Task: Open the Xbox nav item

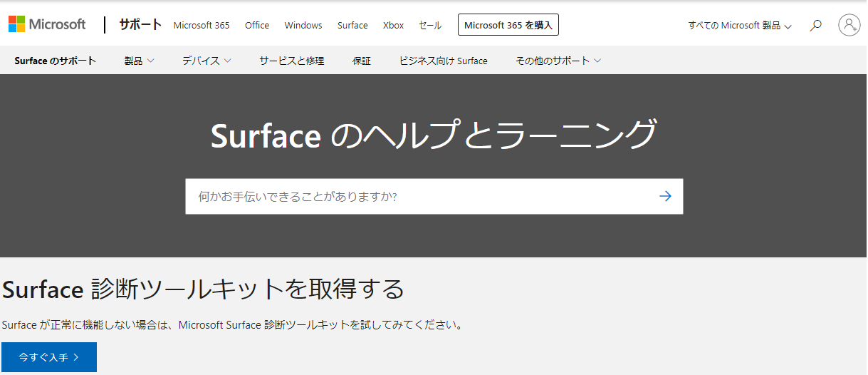Action: coord(393,25)
